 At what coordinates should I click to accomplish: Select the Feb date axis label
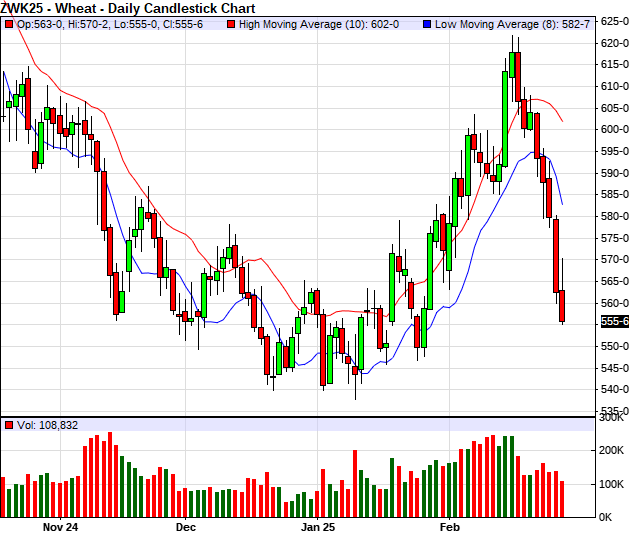(450, 524)
